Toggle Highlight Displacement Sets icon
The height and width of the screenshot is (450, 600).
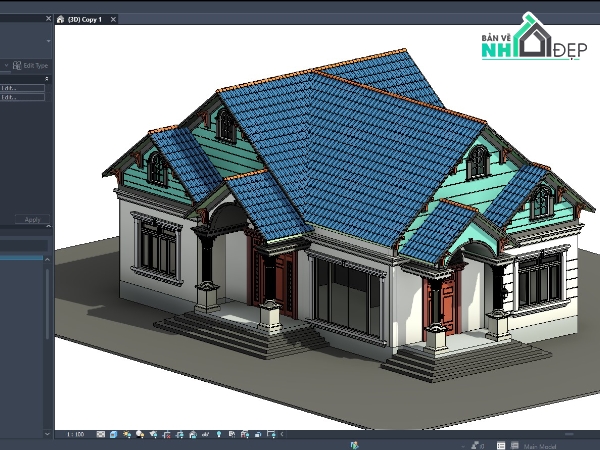(x=258, y=434)
